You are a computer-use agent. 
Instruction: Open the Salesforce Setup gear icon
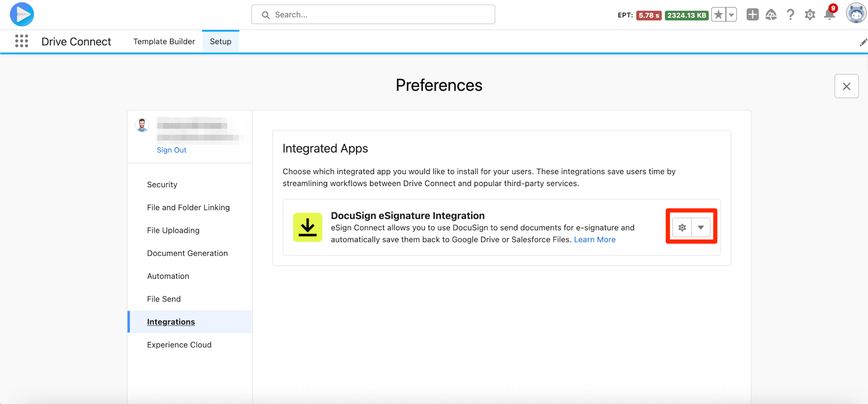(810, 15)
